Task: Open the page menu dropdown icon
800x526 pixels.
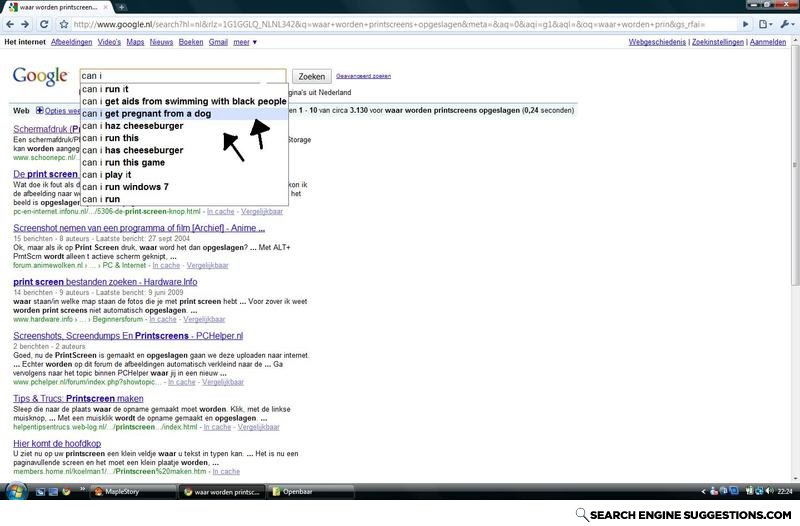Action: (x=765, y=24)
